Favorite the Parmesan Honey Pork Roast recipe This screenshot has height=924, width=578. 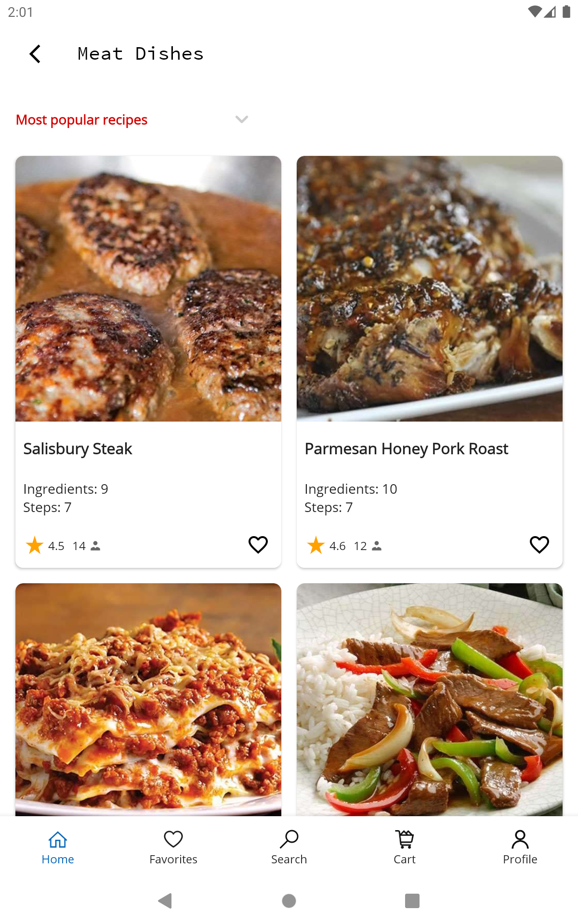539,545
